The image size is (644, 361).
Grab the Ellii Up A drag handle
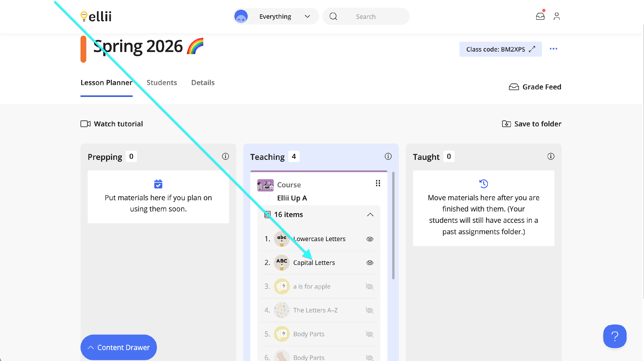[x=378, y=183]
